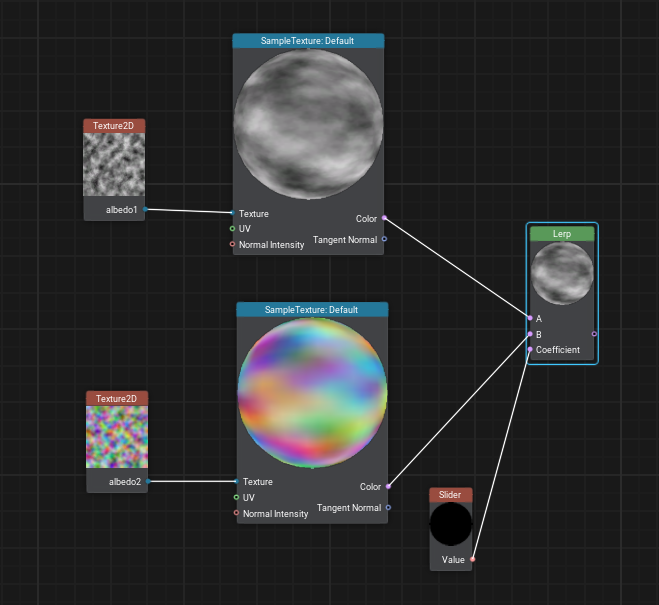Click Normal Intensity label in bottom SampleTexture node

click(x=275, y=513)
